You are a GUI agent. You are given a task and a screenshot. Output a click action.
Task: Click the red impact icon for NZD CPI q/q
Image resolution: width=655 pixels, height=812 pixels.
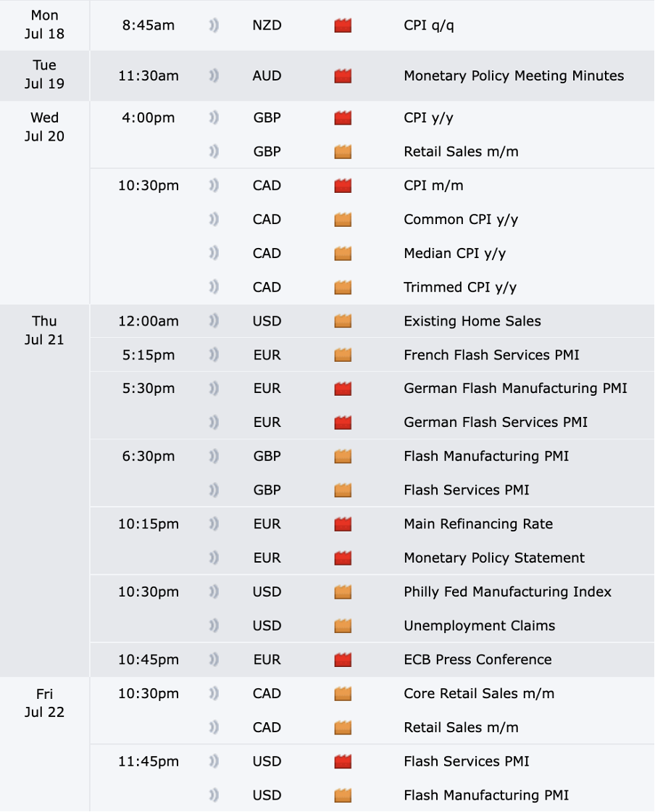(343, 25)
